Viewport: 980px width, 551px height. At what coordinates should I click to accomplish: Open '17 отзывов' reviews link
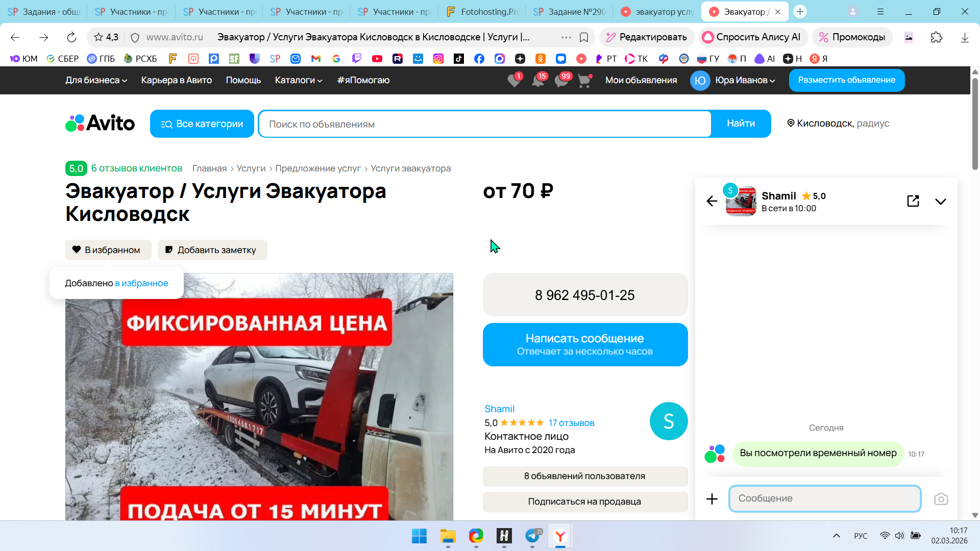click(571, 423)
